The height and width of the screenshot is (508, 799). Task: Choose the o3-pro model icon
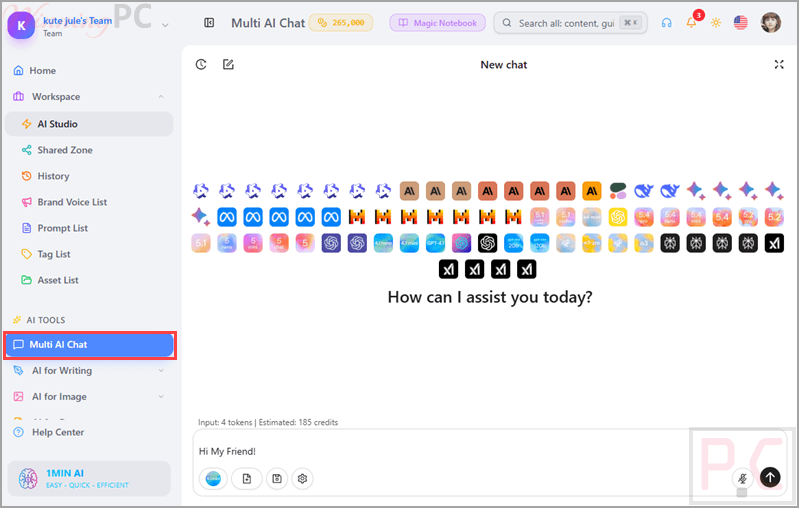pyautogui.click(x=592, y=243)
